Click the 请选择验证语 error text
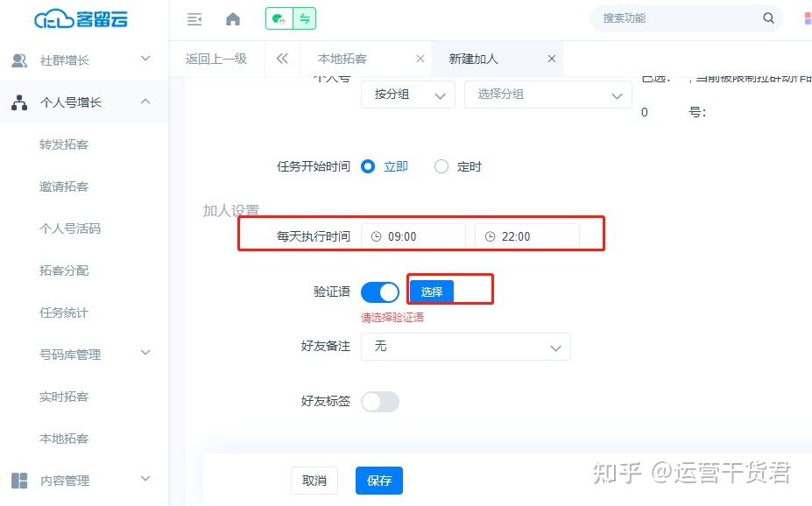812x506 pixels. coord(392,318)
